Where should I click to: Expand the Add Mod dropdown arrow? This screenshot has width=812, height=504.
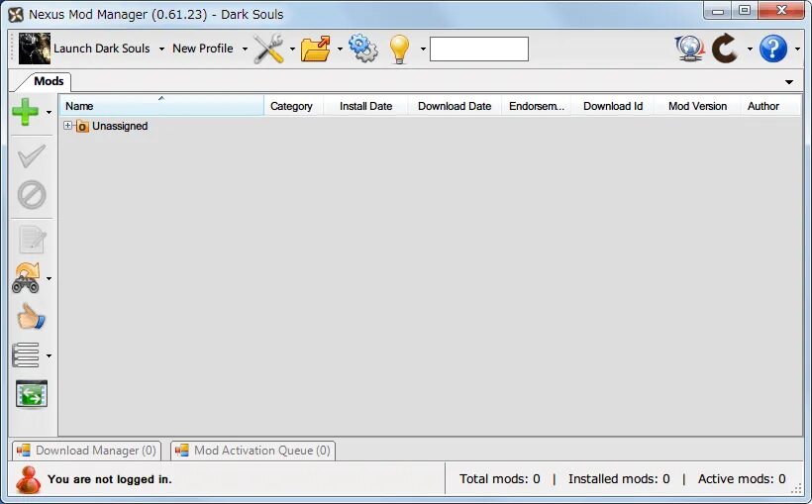(x=49, y=113)
